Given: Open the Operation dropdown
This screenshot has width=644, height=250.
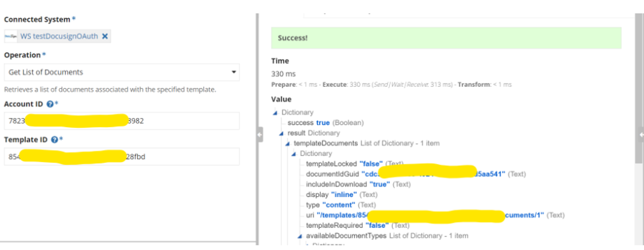Looking at the screenshot, I should coord(122,72).
